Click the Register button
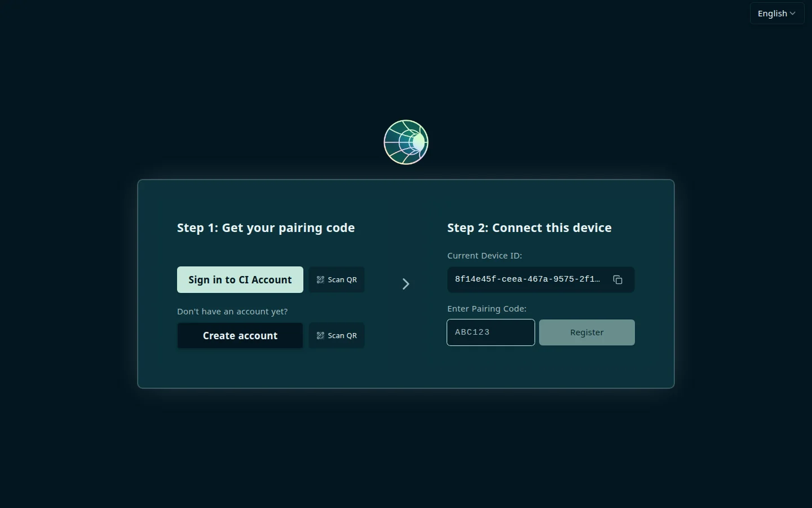812x508 pixels. pyautogui.click(x=587, y=332)
